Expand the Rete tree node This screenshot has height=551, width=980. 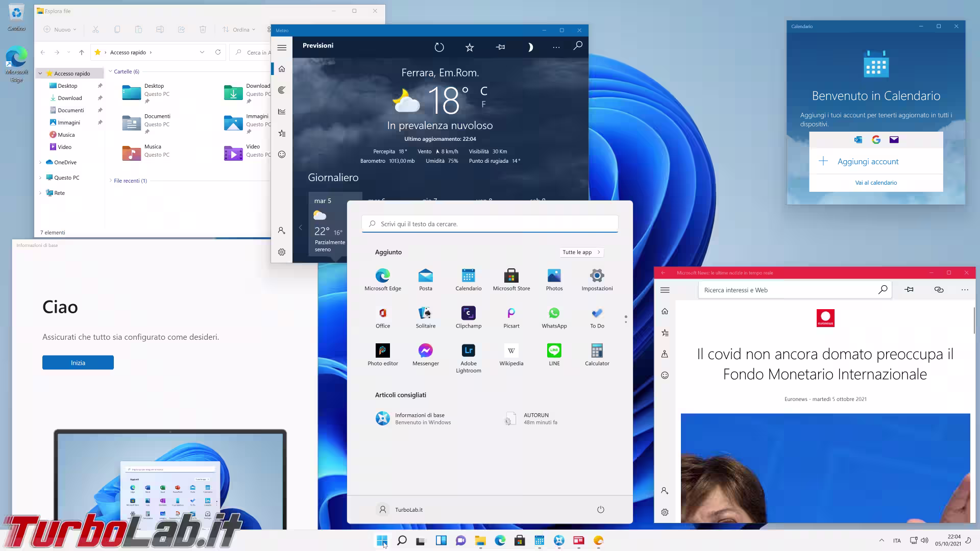[x=40, y=193]
